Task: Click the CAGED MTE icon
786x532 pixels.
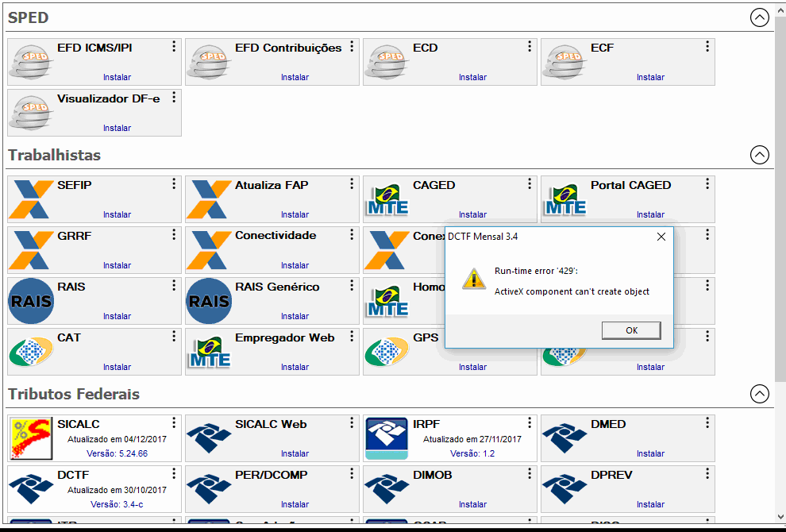Action: [387, 199]
